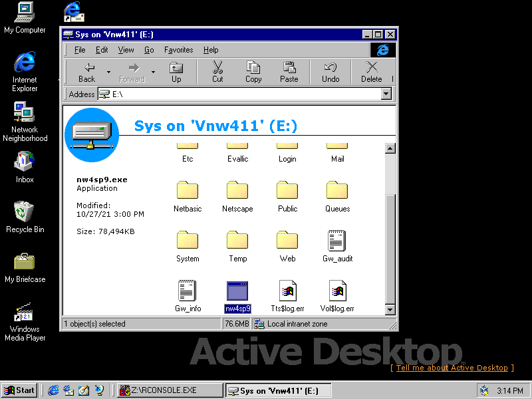Delete the selected file with the Delete icon
Image resolution: width=532 pixels, height=399 pixels.
[372, 72]
